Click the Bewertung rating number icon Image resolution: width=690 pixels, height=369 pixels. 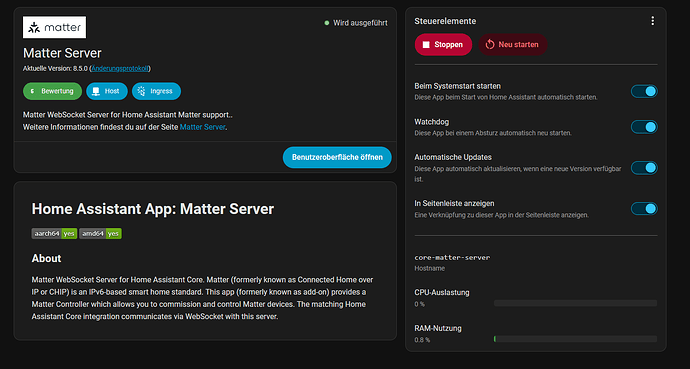click(x=32, y=91)
